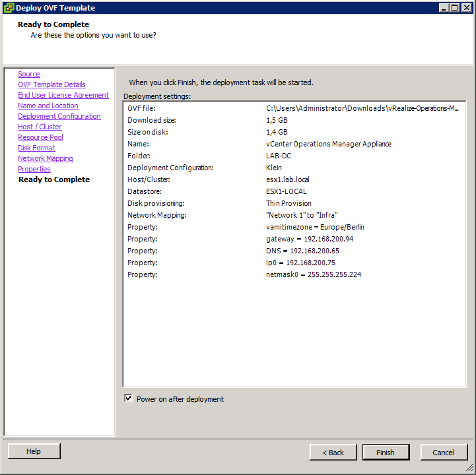Open Deployment Configuration step
476x475 pixels.
59,116
